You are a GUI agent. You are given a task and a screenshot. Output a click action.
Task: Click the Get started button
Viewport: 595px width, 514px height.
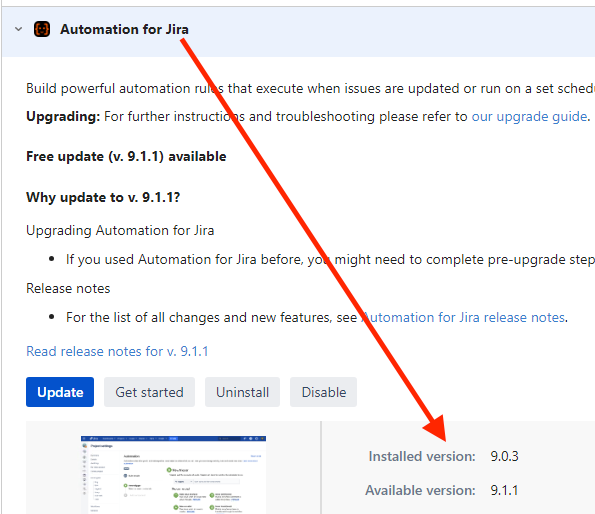tap(150, 392)
